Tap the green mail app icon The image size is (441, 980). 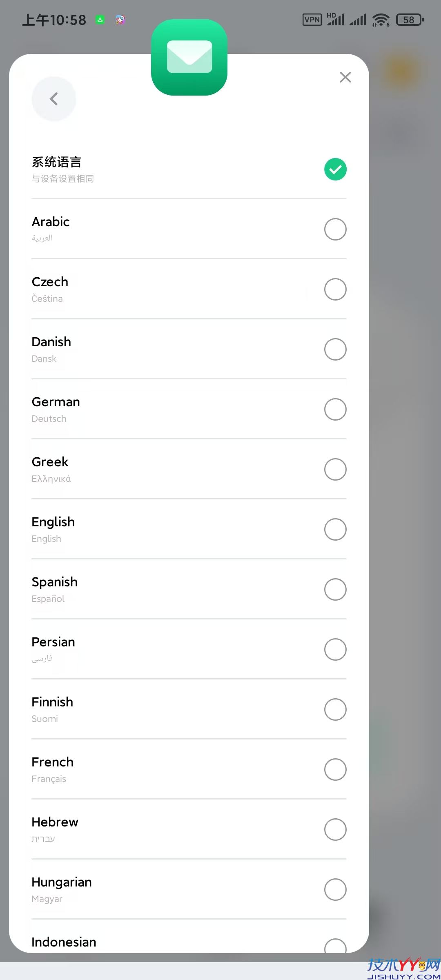click(189, 57)
